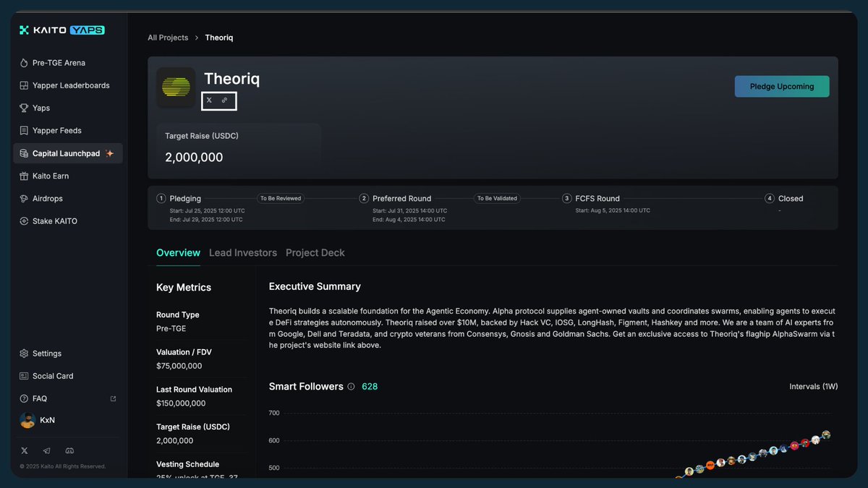The height and width of the screenshot is (488, 868).
Task: Open Kaito Earn gift menu item
Action: pos(67,176)
